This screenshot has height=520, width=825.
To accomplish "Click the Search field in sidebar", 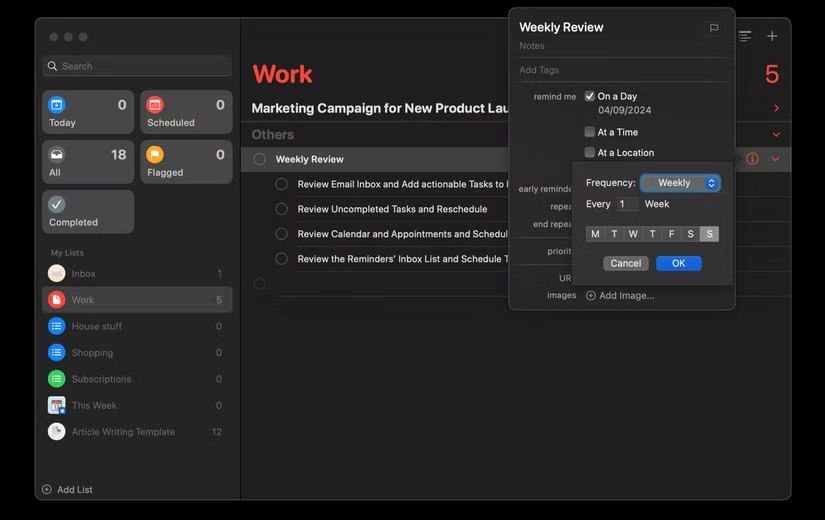I will click(x=137, y=66).
